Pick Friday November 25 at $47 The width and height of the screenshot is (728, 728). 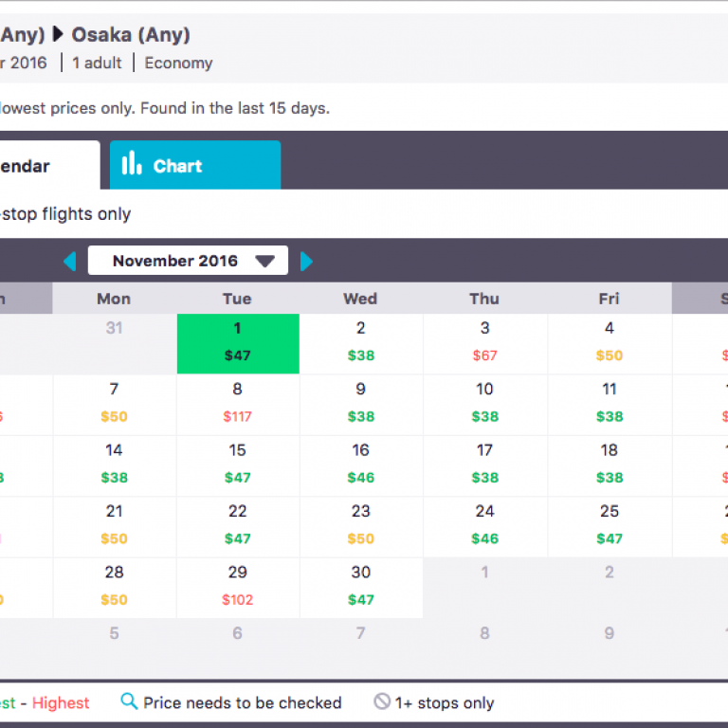609,526
